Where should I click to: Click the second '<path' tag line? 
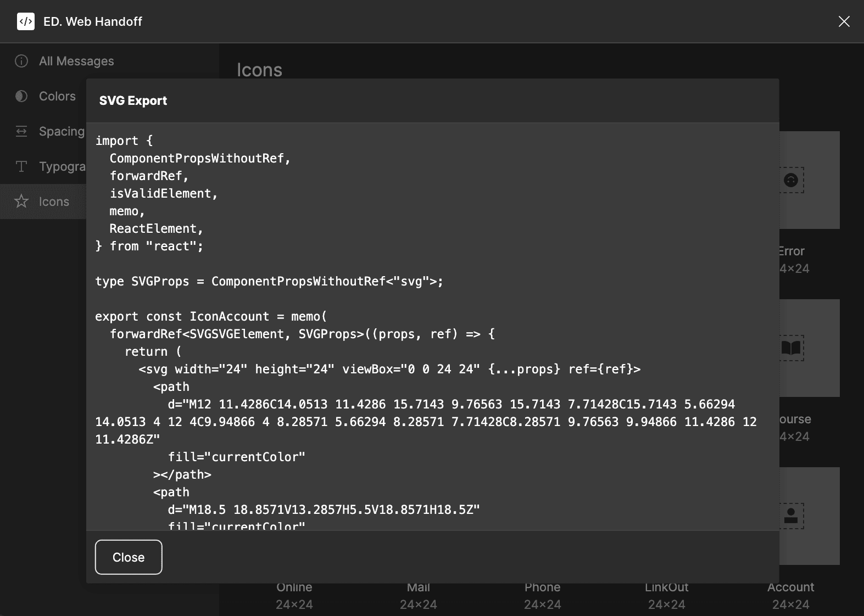[171, 492]
